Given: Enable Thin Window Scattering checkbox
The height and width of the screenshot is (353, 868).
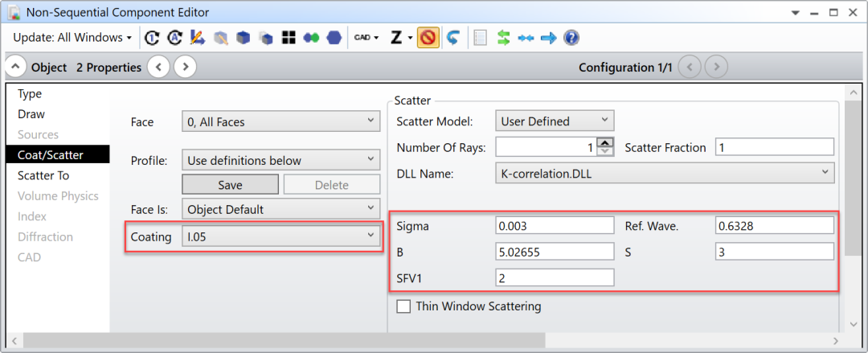Looking at the screenshot, I should click(x=403, y=306).
